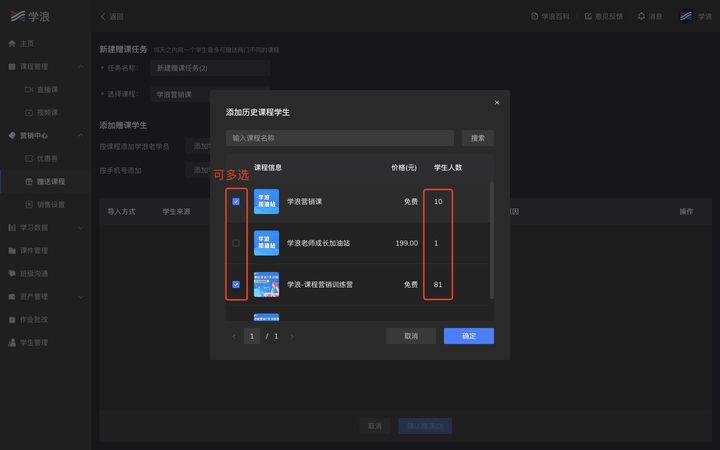The image size is (720, 450).
Task: Click the 价格(元) column header
Action: [x=404, y=168]
